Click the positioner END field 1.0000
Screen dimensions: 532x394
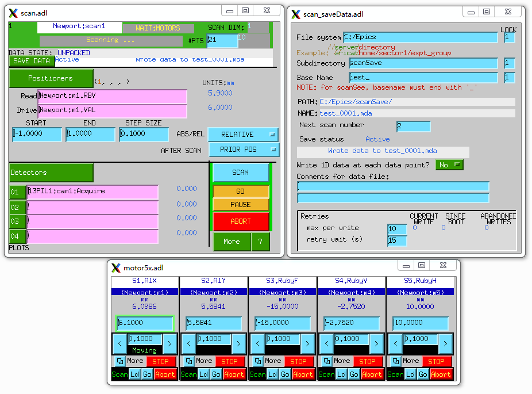[x=90, y=134]
